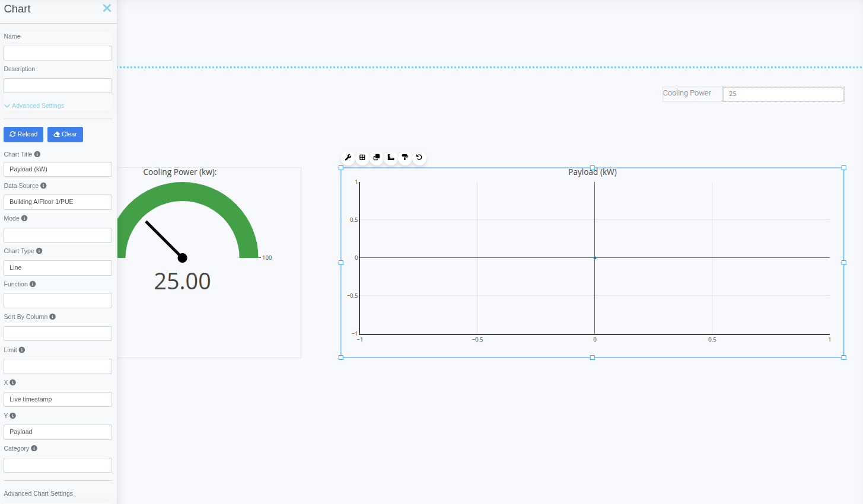Click the Chart Title field with Payload (kW)
Screen dimensions: 863x504
[x=58, y=170]
